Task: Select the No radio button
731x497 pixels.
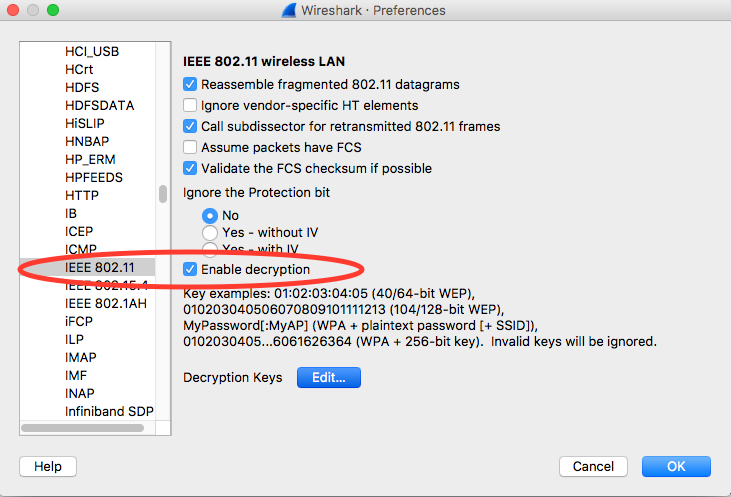Action: [210, 215]
